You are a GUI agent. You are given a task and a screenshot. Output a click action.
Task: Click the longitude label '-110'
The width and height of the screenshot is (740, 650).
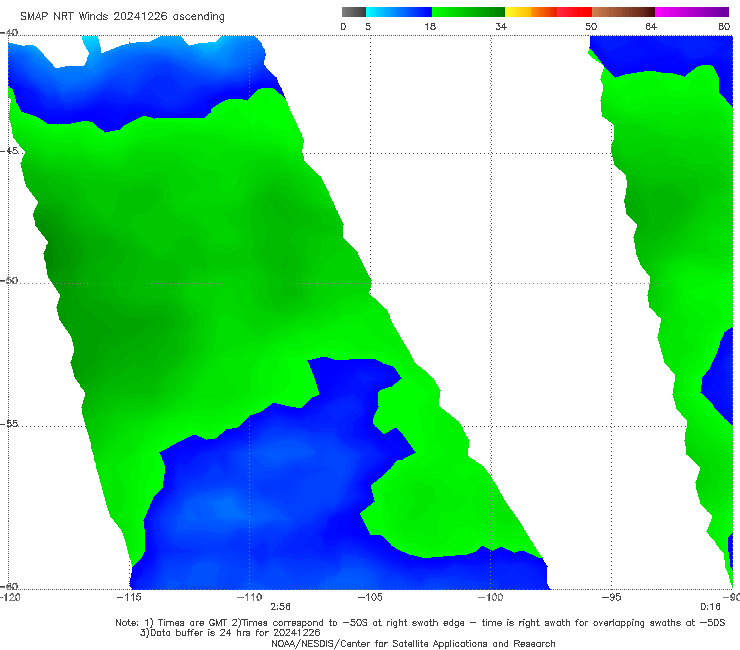249,597
